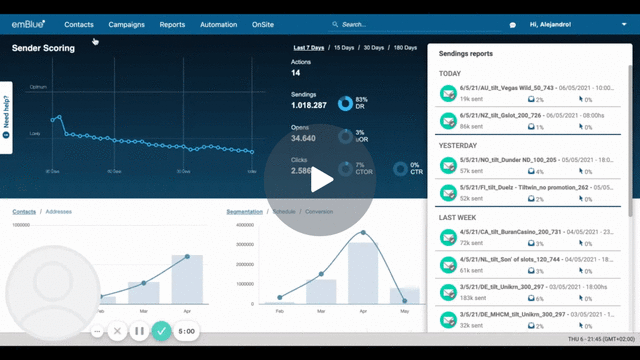Click the Hi, Alejandro! greeting

[550, 24]
